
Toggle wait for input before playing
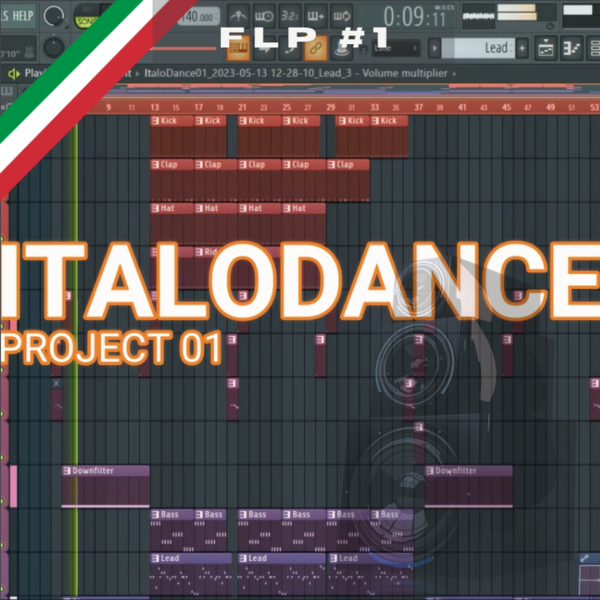[264, 16]
